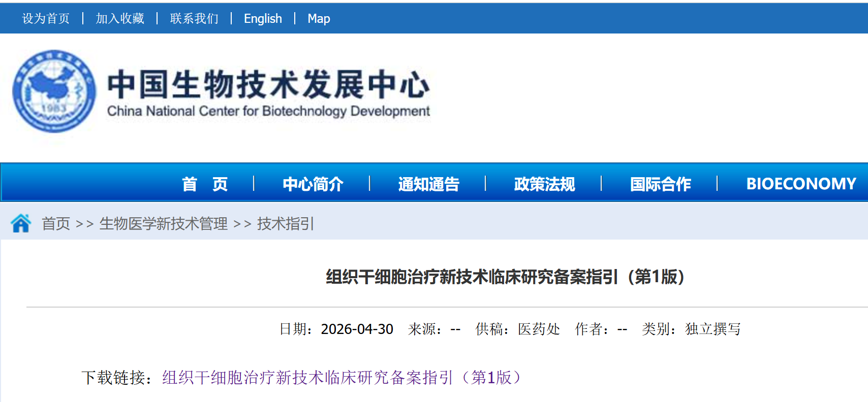Click the CNCBD circular logo emblem
The height and width of the screenshot is (402, 868).
[54, 91]
